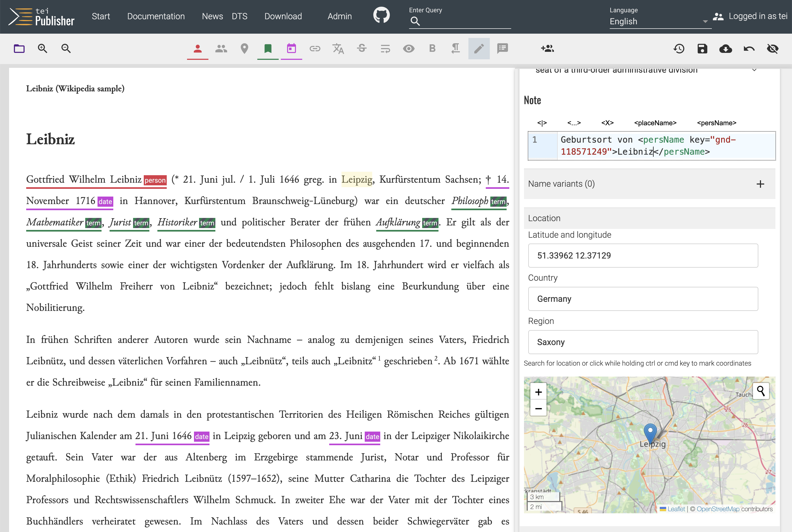Screen dimensions: 792x532
Task: Click the strikethrough annotation icon
Action: 362,49
